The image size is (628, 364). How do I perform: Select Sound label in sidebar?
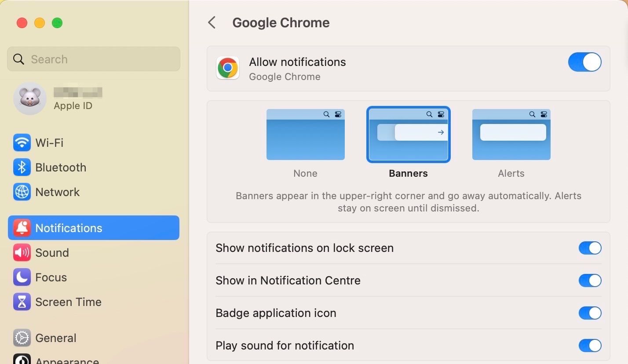coord(52,253)
